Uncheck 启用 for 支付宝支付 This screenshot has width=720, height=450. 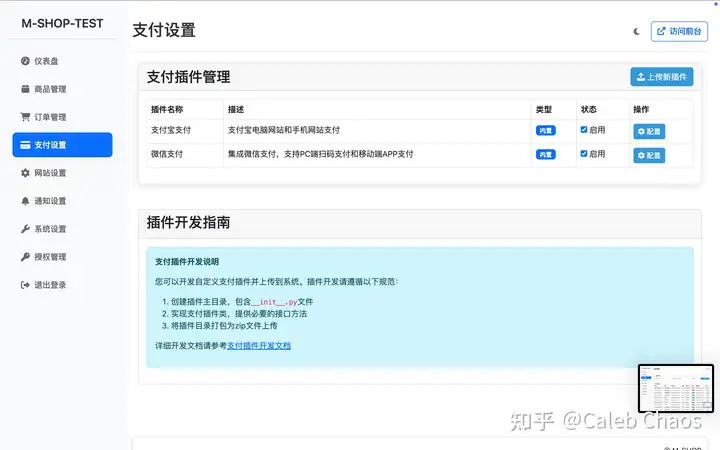[x=584, y=130]
